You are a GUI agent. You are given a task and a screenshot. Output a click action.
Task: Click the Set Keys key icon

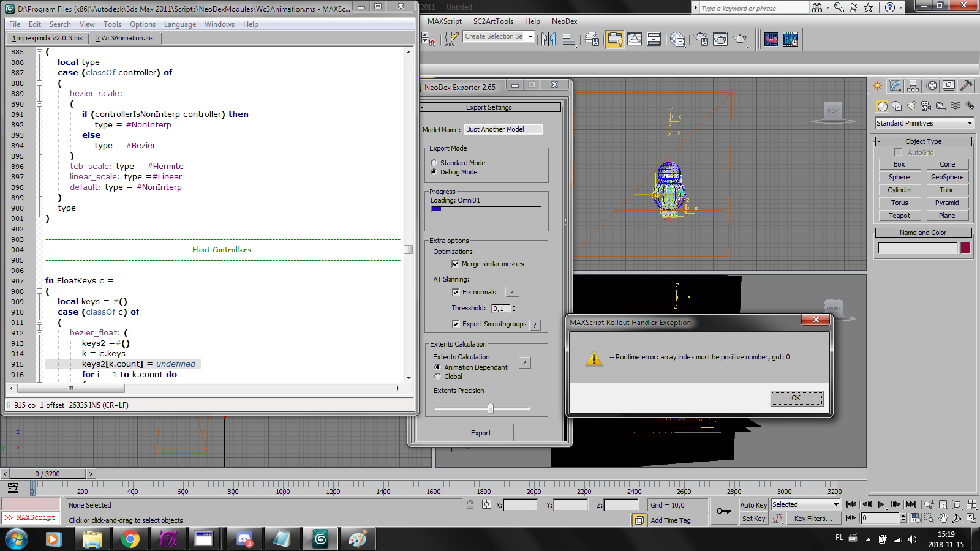tap(723, 511)
